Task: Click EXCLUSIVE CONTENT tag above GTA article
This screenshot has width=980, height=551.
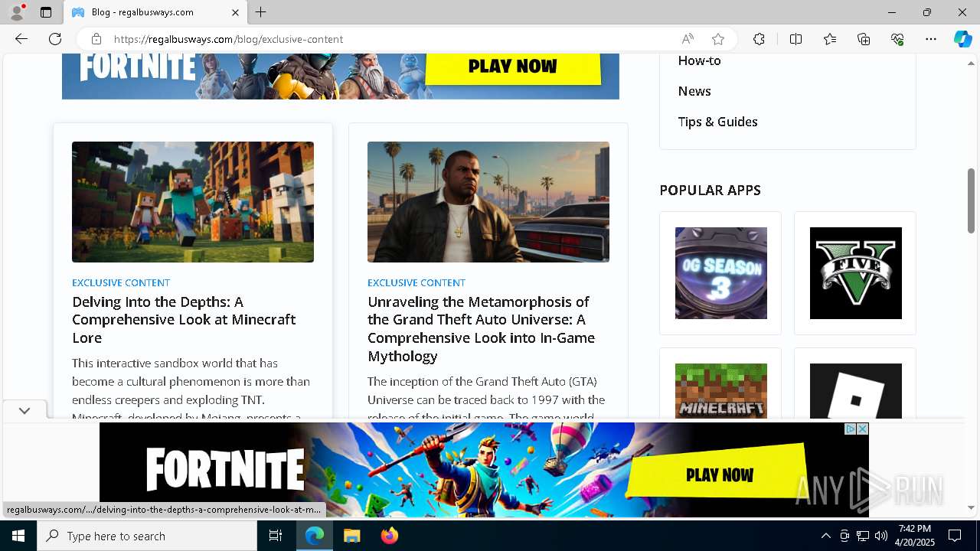Action: (x=416, y=282)
